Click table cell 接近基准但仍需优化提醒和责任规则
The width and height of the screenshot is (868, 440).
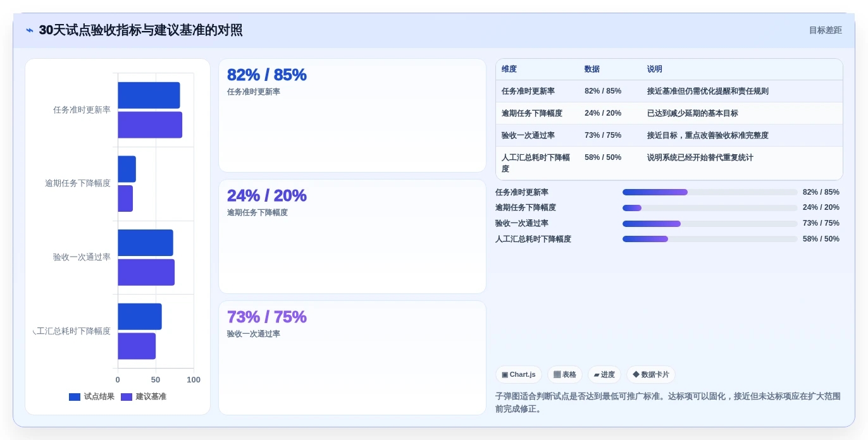(x=708, y=91)
